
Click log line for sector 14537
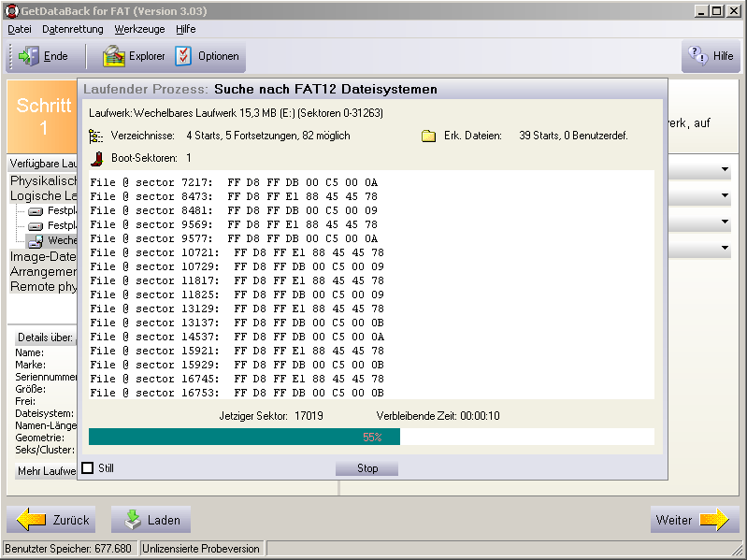click(x=237, y=337)
